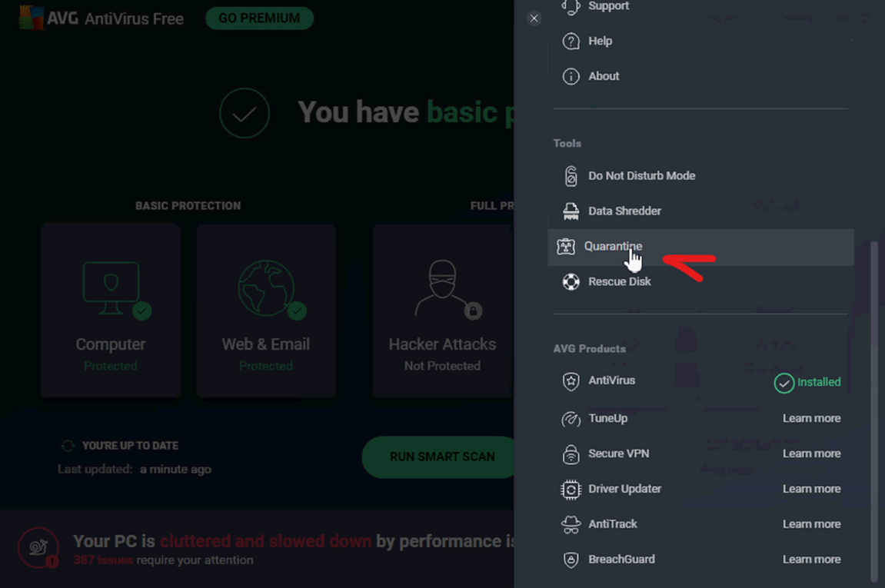Click Learn more next to TuneUp
The width and height of the screenshot is (885, 588).
tap(812, 418)
